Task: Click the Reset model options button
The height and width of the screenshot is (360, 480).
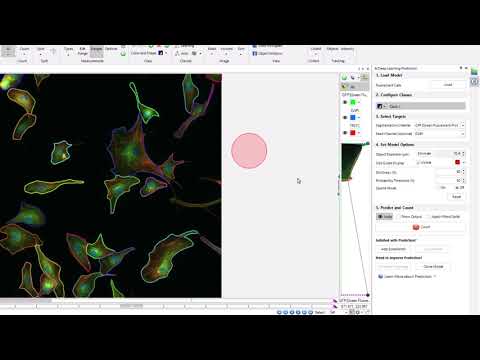Action: [x=456, y=197]
